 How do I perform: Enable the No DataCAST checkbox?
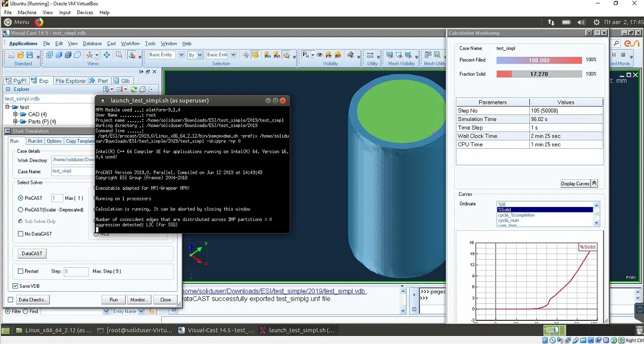pos(21,234)
